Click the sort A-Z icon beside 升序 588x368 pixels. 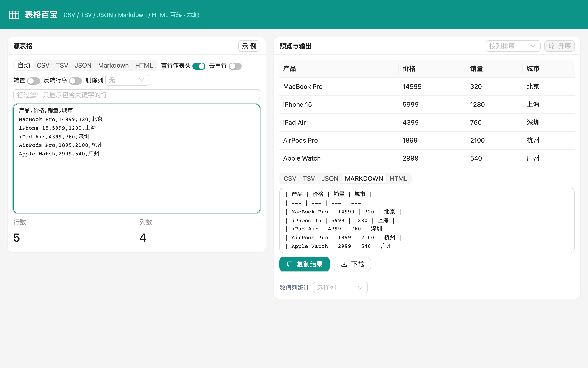(551, 46)
